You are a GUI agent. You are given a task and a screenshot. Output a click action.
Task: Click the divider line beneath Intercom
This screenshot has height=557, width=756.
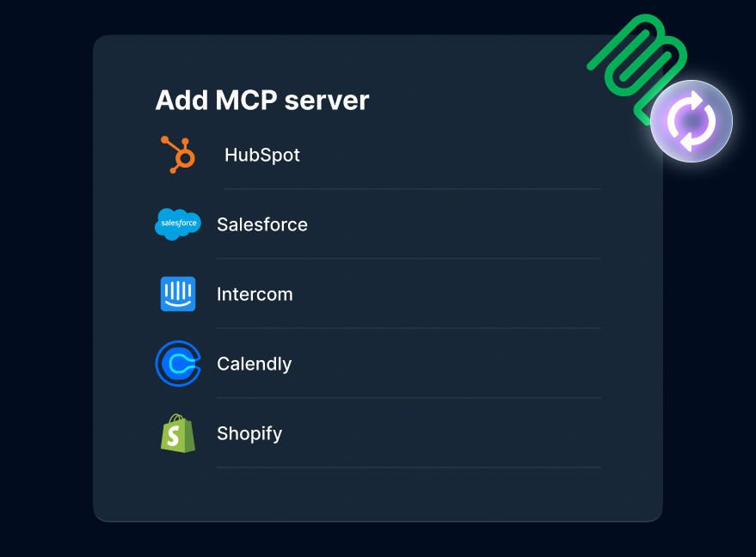[409, 328]
